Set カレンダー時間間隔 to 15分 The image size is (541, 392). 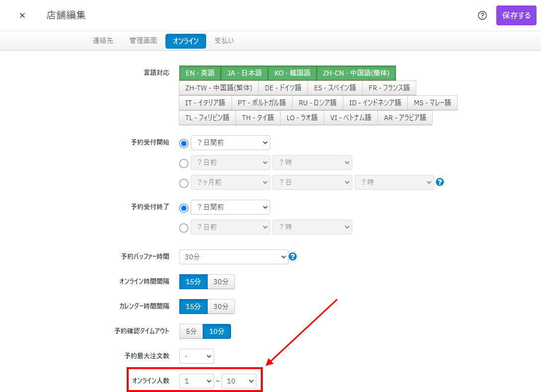pyautogui.click(x=193, y=307)
